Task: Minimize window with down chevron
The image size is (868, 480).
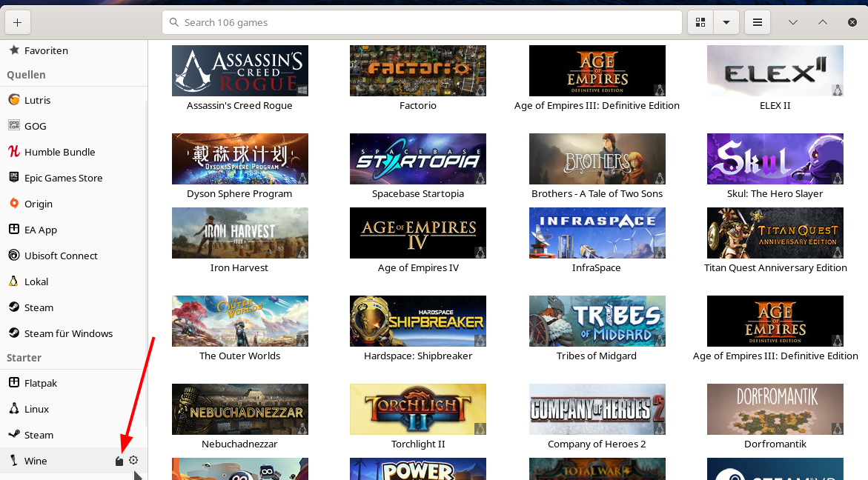Action: coord(792,22)
